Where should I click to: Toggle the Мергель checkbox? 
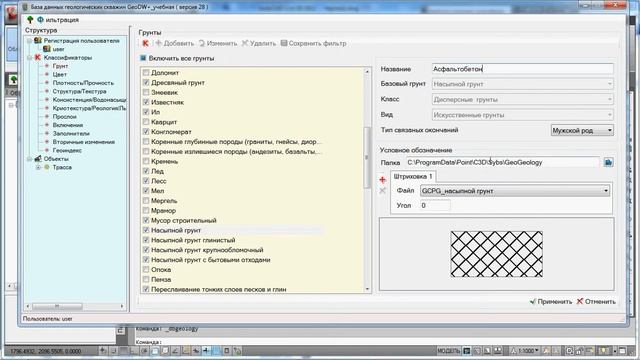(x=146, y=200)
